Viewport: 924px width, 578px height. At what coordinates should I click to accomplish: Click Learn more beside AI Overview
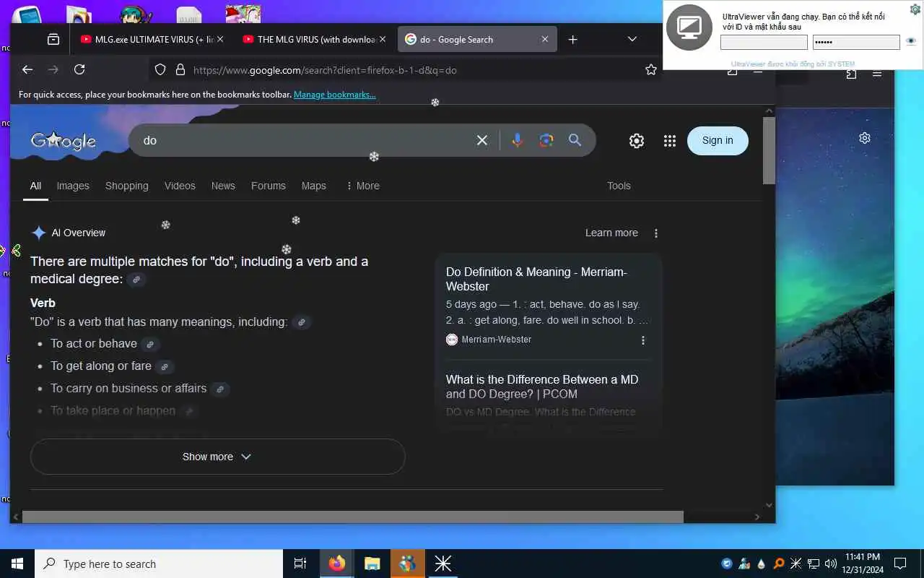click(611, 233)
